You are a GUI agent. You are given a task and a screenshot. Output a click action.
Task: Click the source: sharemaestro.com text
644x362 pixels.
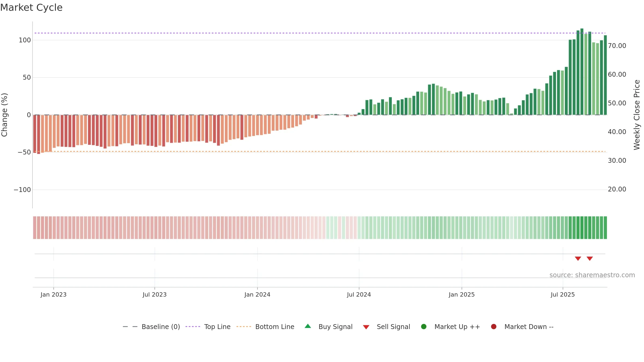coord(592,275)
